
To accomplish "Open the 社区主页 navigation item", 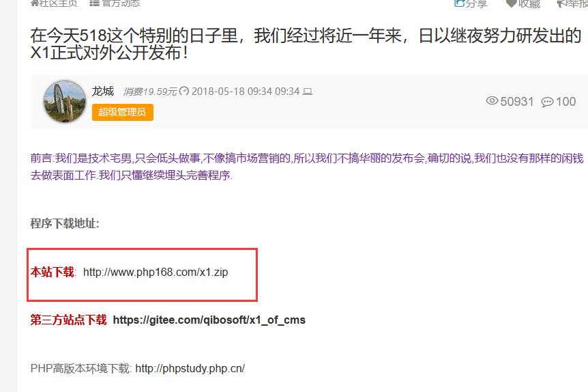I will click(58, 3).
